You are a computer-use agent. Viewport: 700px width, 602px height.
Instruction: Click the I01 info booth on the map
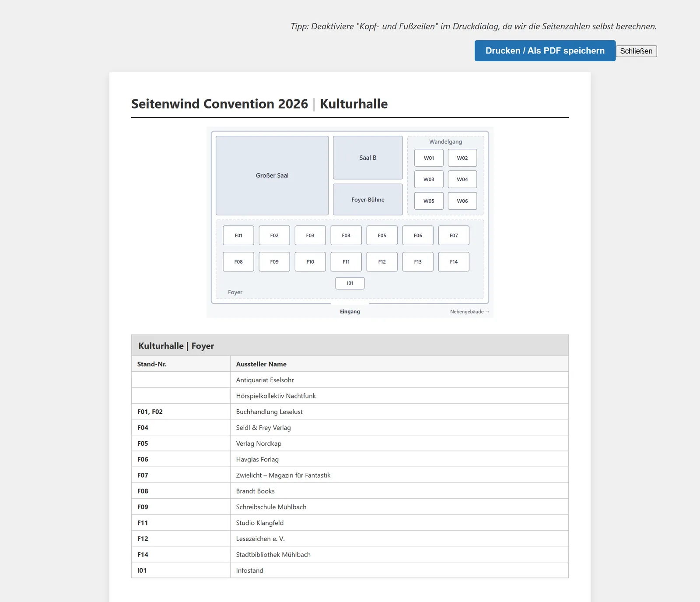[350, 283]
